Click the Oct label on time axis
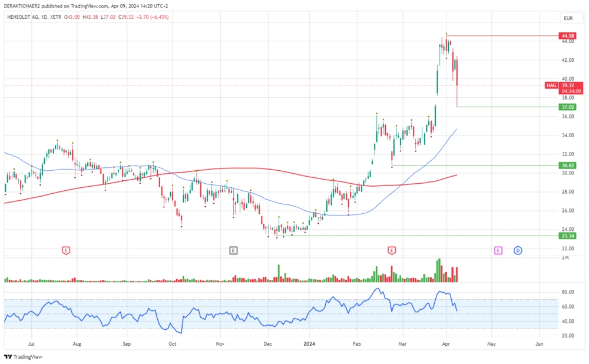Image resolution: width=589 pixels, height=364 pixels. click(x=173, y=342)
